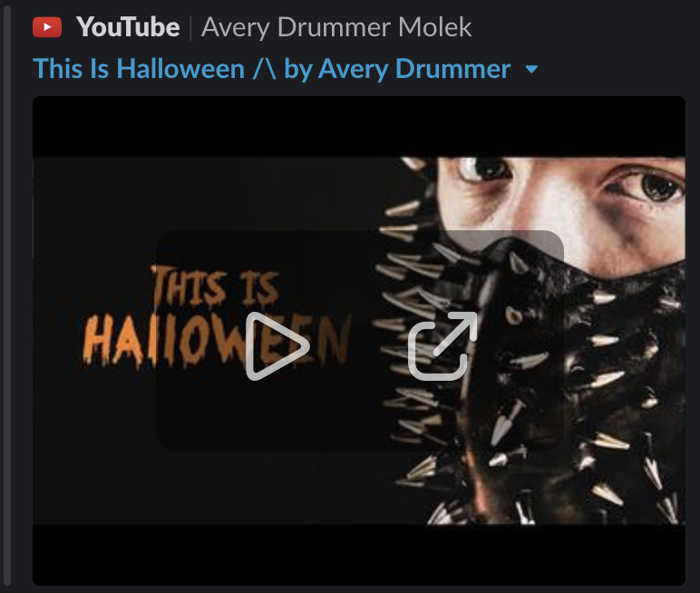Screen dimensions: 700x593
Task: Click the dark overlay panel between control icons
Action: pos(359,346)
